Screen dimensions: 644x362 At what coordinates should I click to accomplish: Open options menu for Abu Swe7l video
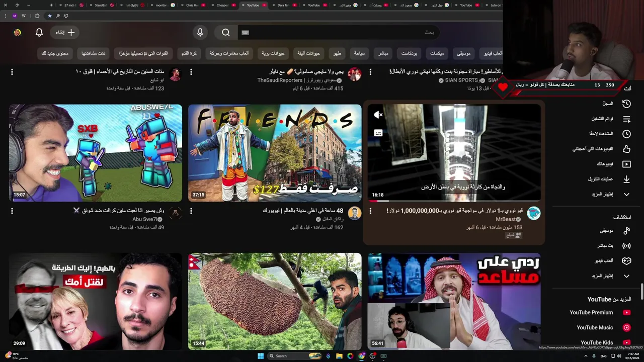[x=12, y=211]
